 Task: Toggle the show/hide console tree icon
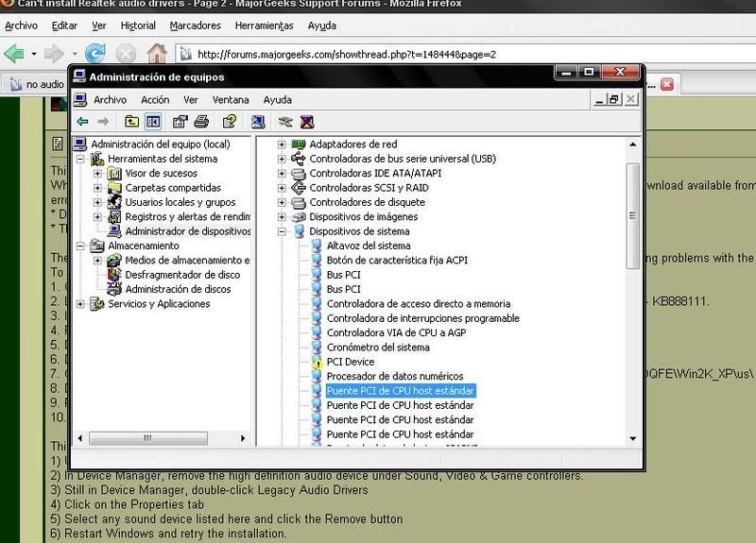click(152, 121)
